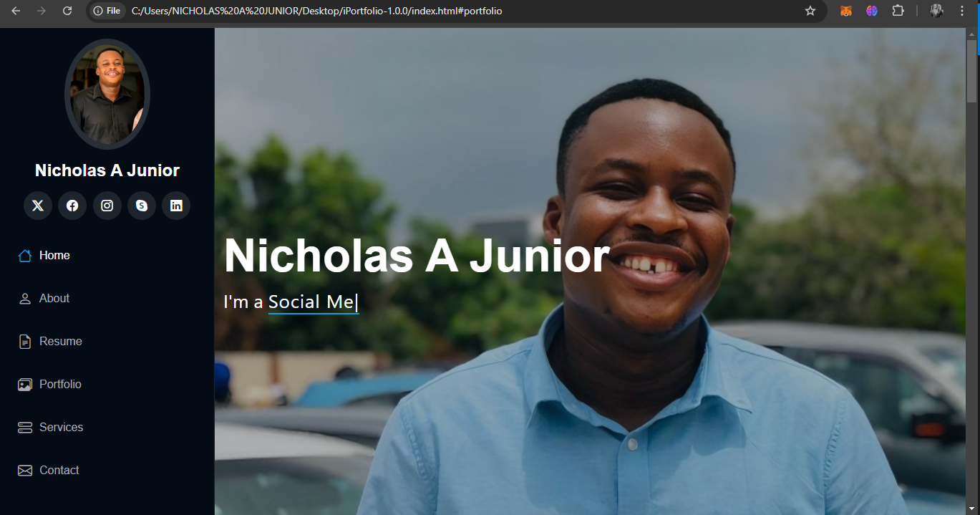Screen dimensions: 980x515
Task: Open the Chrome three-dot menu
Action: (962, 11)
